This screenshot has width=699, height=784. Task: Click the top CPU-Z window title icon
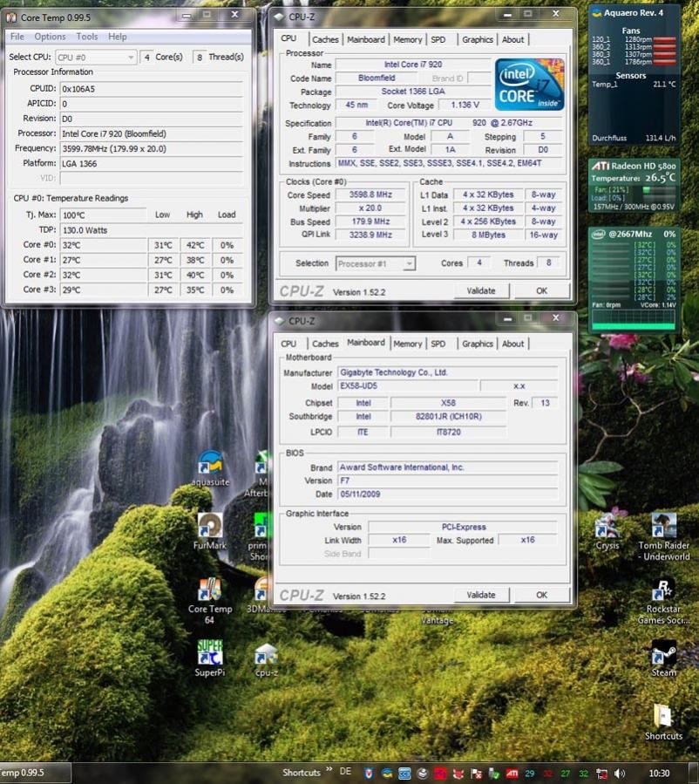click(x=279, y=17)
